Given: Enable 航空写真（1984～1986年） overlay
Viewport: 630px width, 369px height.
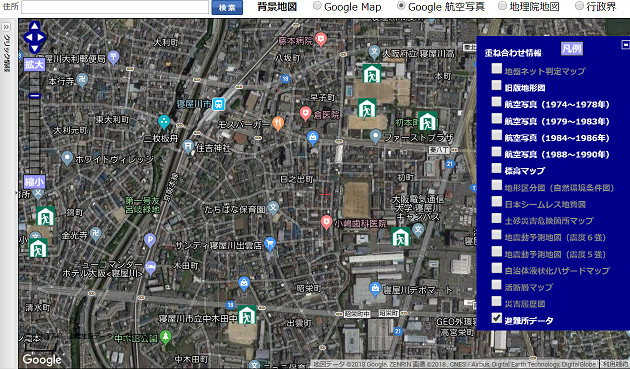Looking at the screenshot, I should click(x=497, y=135).
